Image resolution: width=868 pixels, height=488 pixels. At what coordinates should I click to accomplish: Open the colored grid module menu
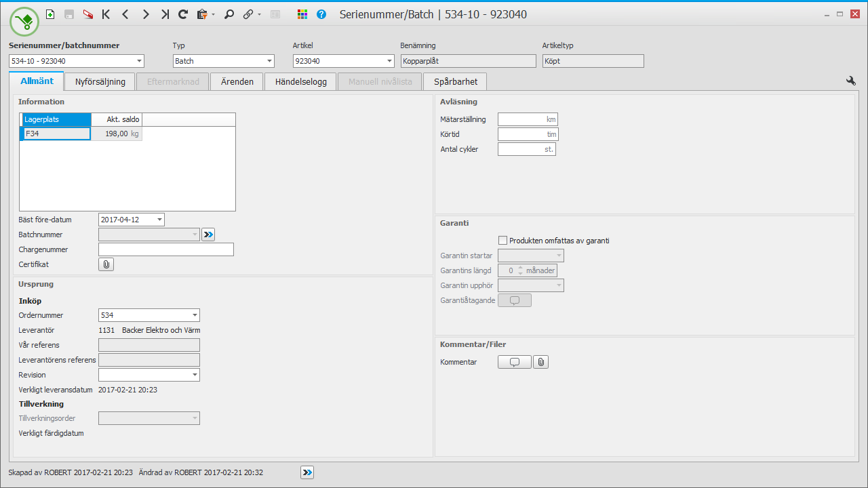click(302, 14)
